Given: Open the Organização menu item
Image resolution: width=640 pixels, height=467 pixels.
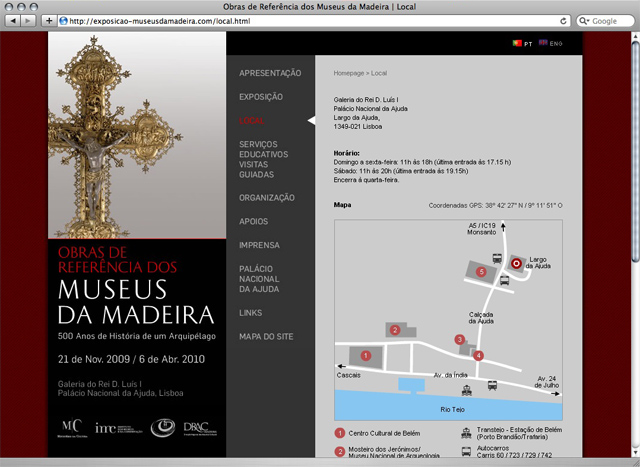Looking at the screenshot, I should point(267,198).
